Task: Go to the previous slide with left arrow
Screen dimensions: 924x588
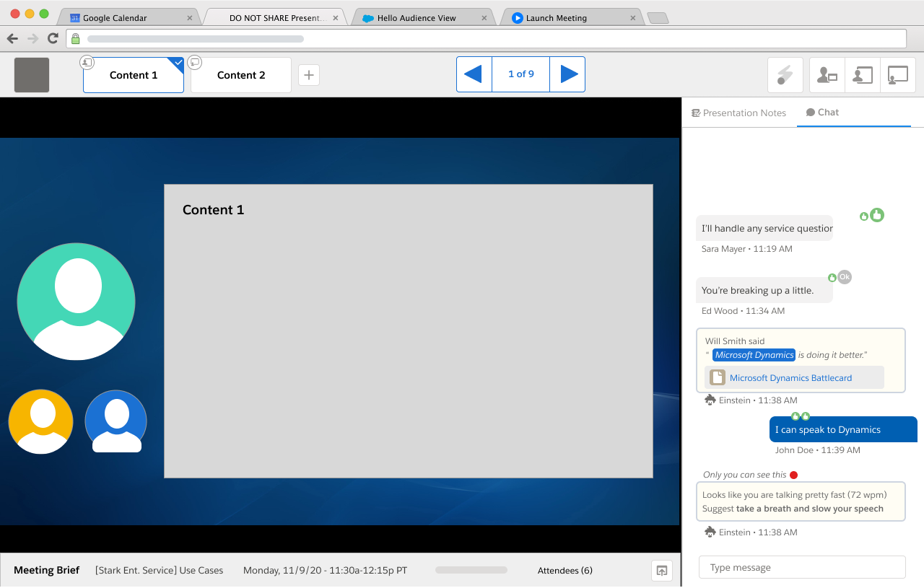Action: [x=474, y=74]
